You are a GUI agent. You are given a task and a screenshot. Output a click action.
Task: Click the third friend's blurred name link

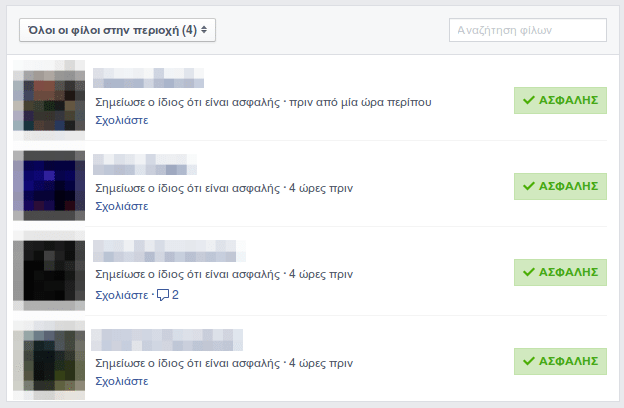tap(169, 251)
